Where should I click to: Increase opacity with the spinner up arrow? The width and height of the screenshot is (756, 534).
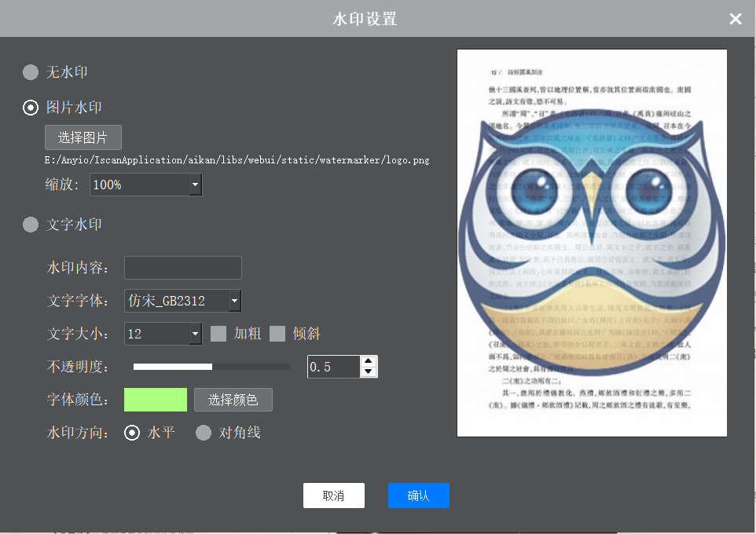369,361
